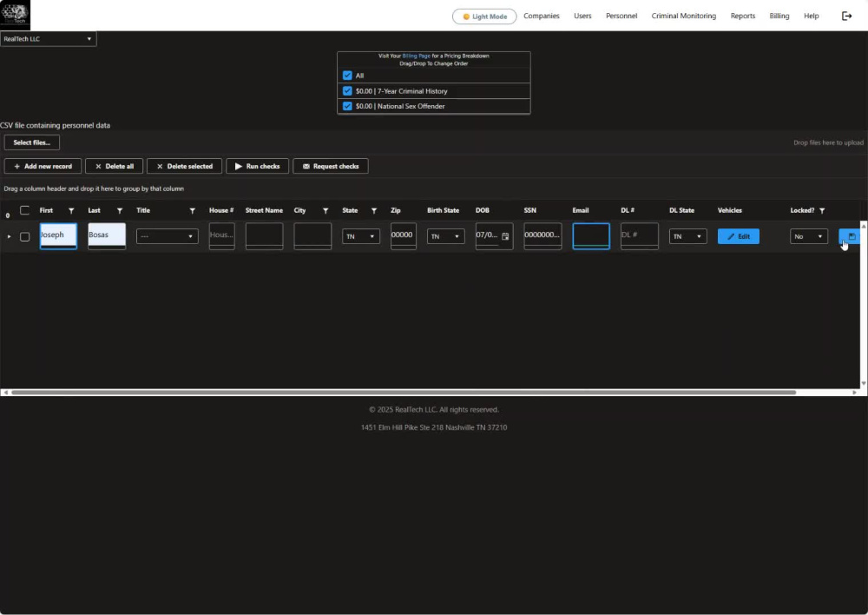This screenshot has height=615, width=868.
Task: Click the Run checks button
Action: coord(258,166)
